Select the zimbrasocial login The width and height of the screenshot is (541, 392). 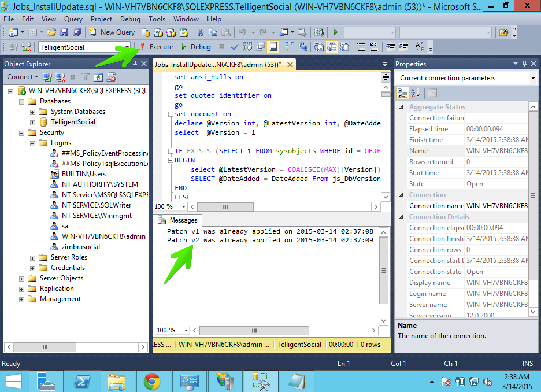click(x=81, y=247)
